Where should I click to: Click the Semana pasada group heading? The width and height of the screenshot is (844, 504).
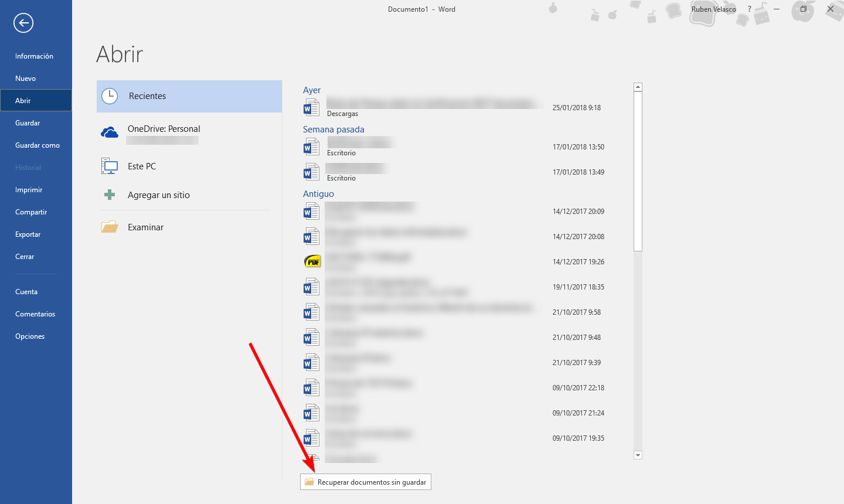point(333,130)
